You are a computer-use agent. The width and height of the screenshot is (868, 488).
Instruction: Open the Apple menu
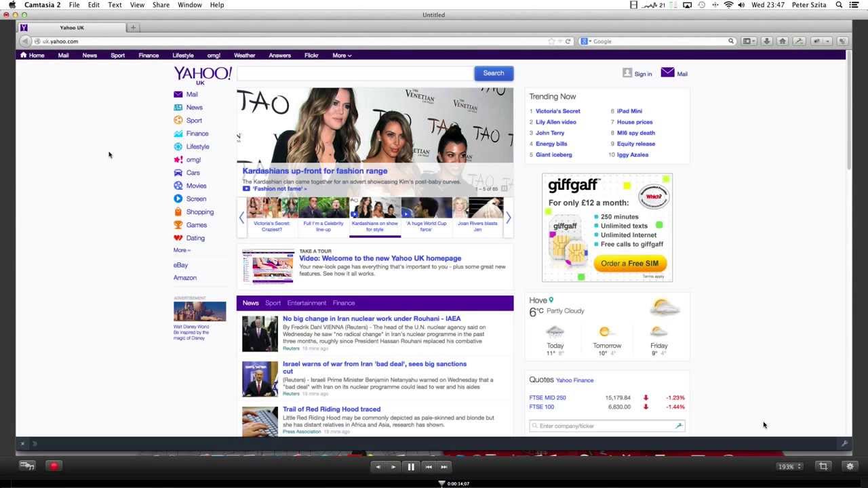(12, 5)
